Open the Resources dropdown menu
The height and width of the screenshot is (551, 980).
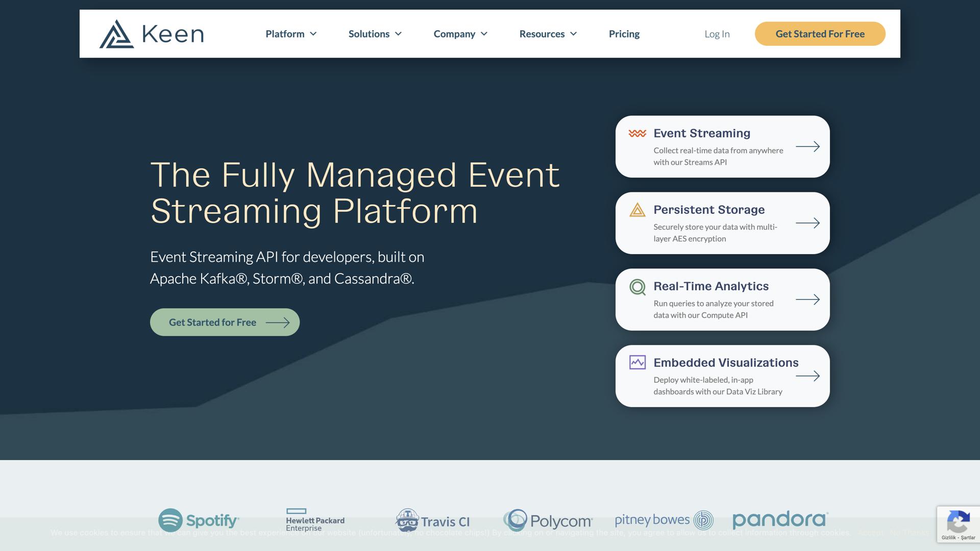click(x=548, y=34)
